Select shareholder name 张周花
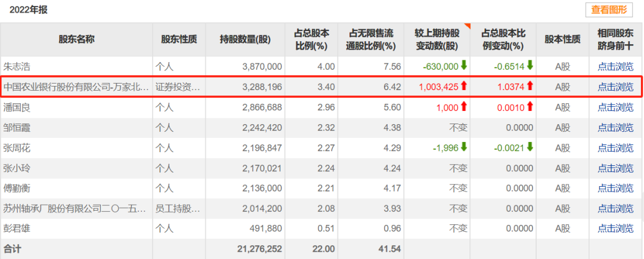This screenshot has width=644, height=259. pos(17,147)
